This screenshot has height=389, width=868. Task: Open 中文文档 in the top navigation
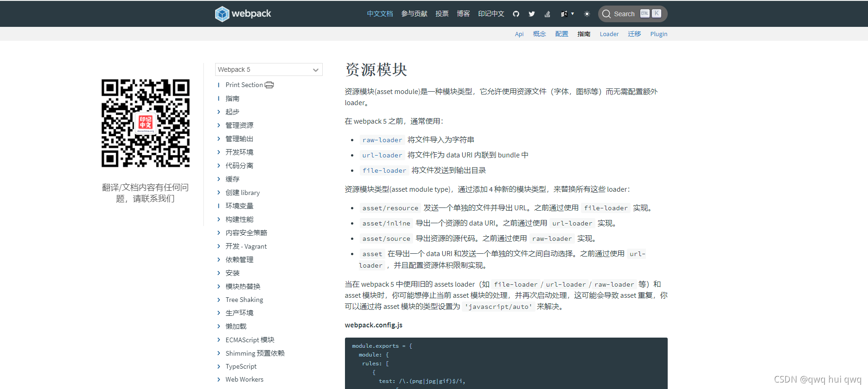(380, 14)
